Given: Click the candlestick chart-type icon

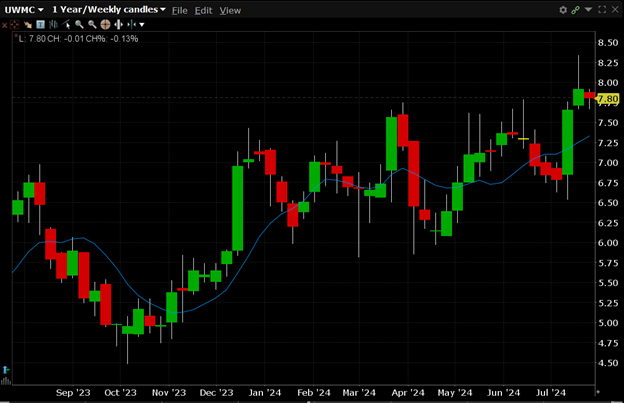Looking at the screenshot, I should pos(53,25).
